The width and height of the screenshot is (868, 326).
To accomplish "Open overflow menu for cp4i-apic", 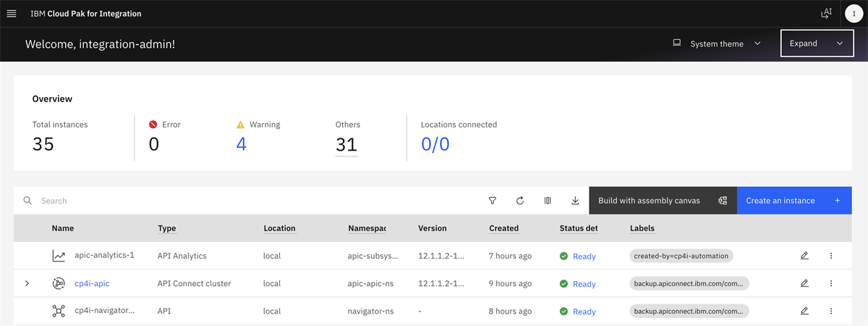I will pos(831,283).
